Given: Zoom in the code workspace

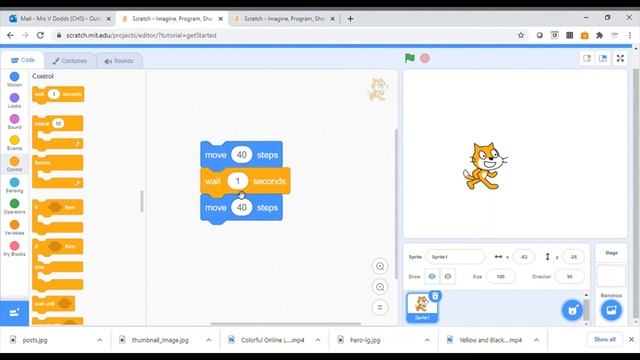Looking at the screenshot, I should pos(380,267).
